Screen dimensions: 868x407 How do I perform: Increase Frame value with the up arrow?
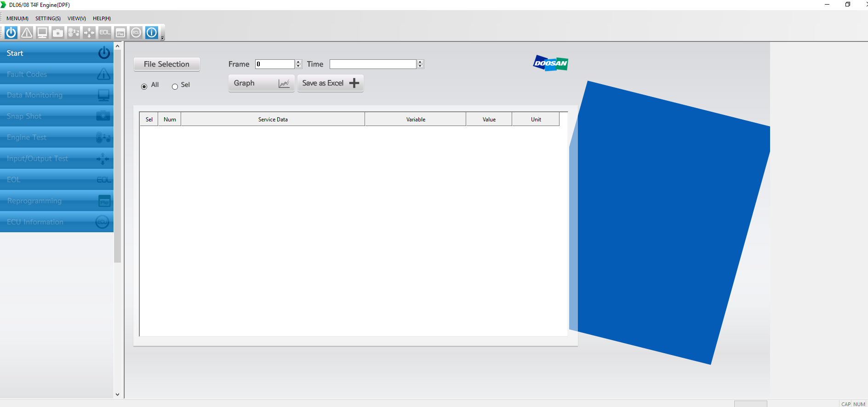coord(298,62)
